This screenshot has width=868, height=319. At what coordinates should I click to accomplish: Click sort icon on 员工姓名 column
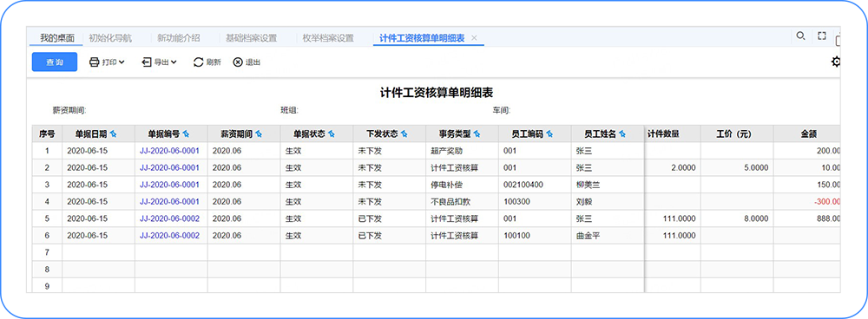click(x=622, y=133)
